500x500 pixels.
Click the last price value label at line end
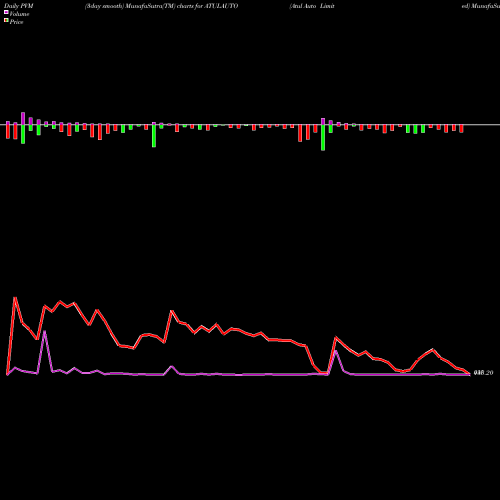coord(483,373)
